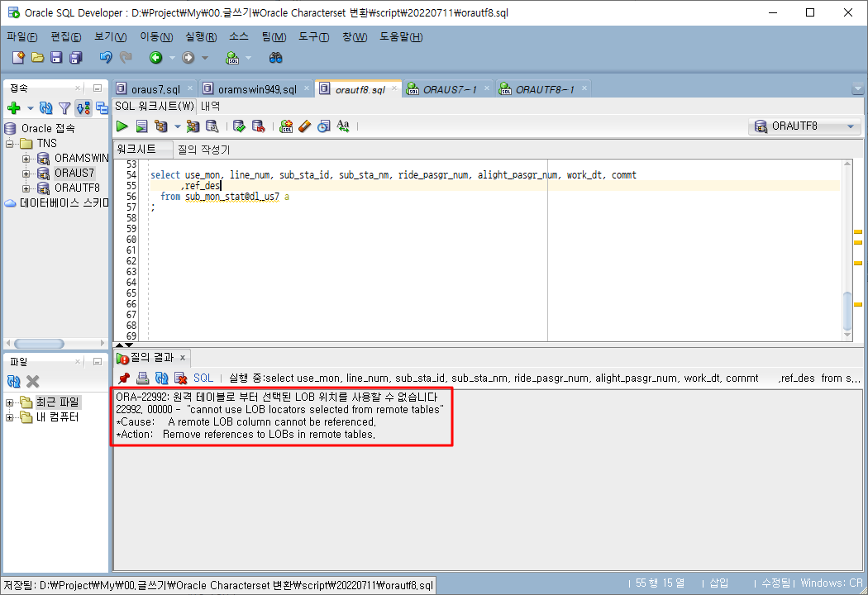Viewport: 868px width, 595px height.
Task: Open the 파일(F) menu
Action: coord(22,37)
